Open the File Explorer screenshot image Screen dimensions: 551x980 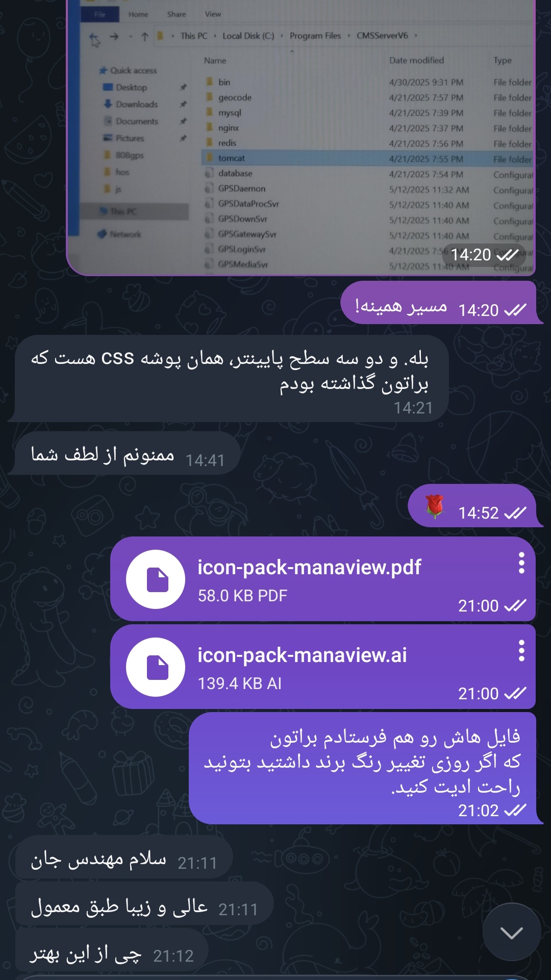point(301,138)
